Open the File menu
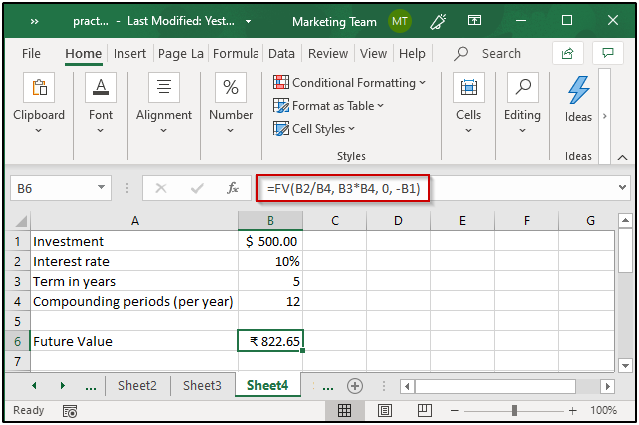Viewport: 639px width, 425px height. 31,53
